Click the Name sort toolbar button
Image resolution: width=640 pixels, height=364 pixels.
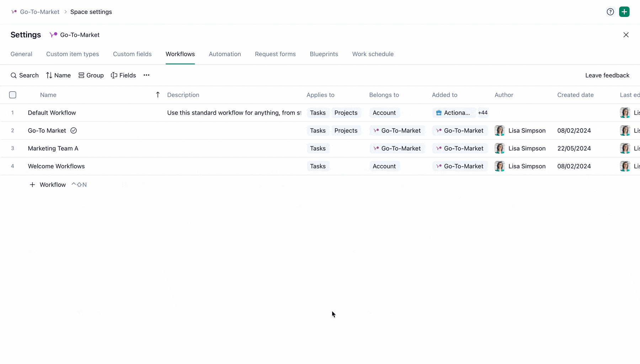tap(58, 75)
